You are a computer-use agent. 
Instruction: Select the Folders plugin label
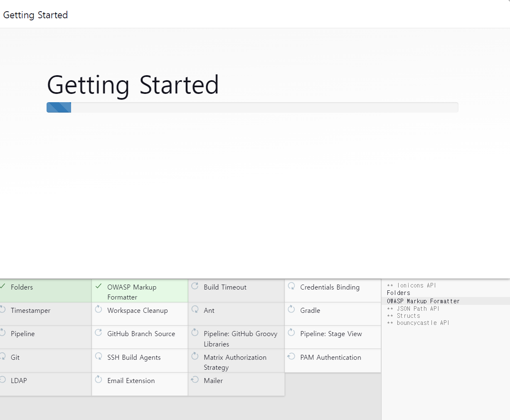(x=22, y=287)
